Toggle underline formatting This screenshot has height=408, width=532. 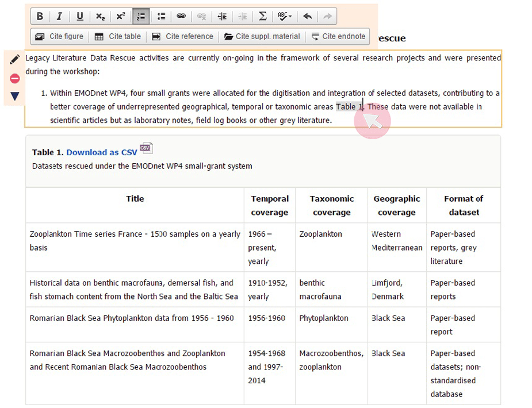(80, 16)
